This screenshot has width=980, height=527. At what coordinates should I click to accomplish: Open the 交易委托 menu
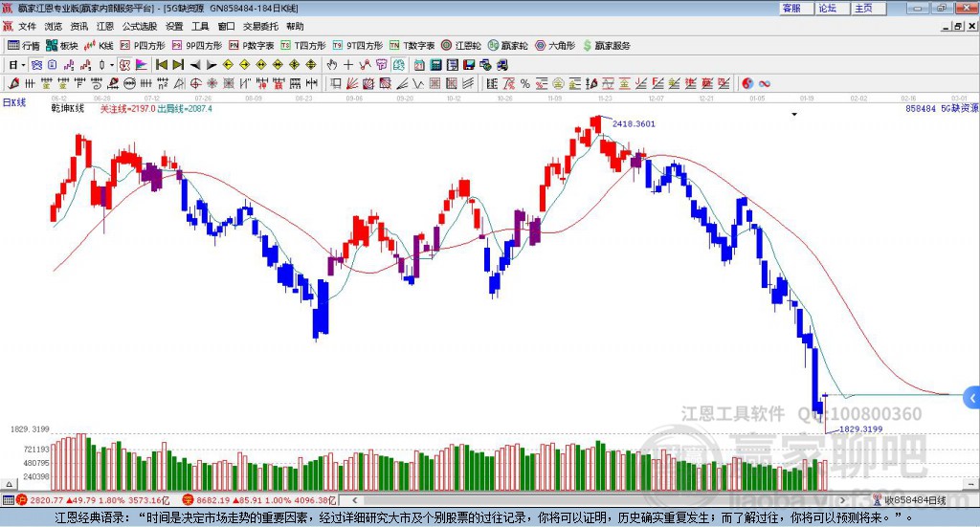tap(260, 26)
